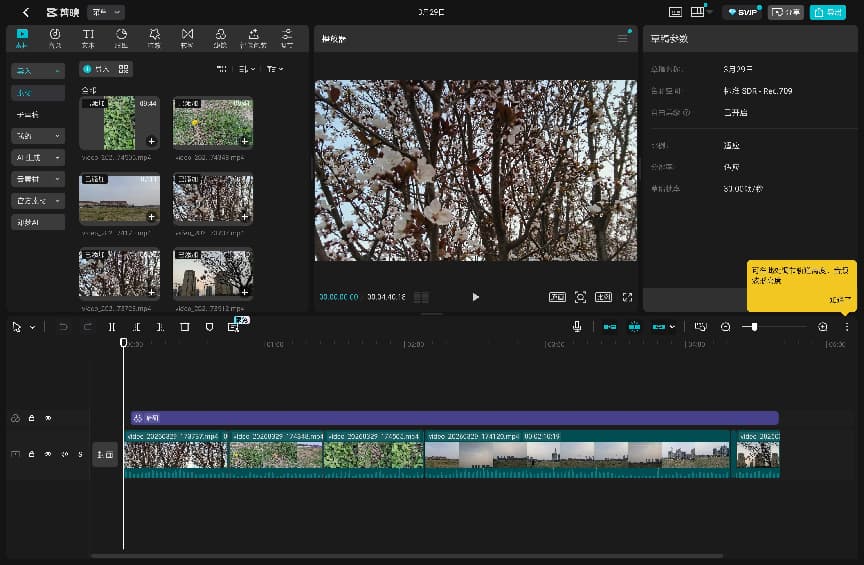Click the undo arrow in timeline toolbar

[x=64, y=327]
